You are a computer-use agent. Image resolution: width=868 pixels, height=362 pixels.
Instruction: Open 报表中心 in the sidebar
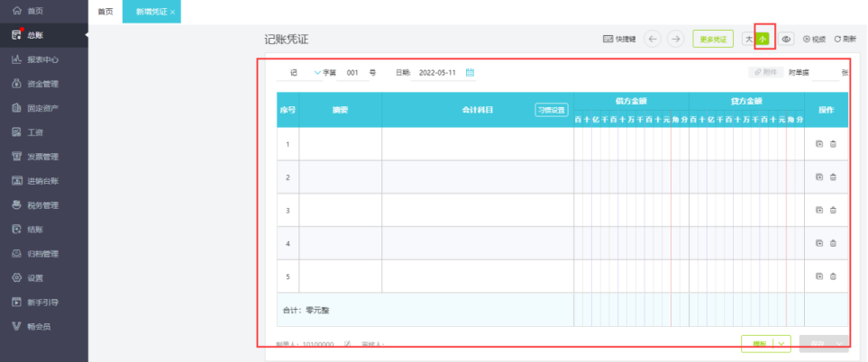click(42, 59)
